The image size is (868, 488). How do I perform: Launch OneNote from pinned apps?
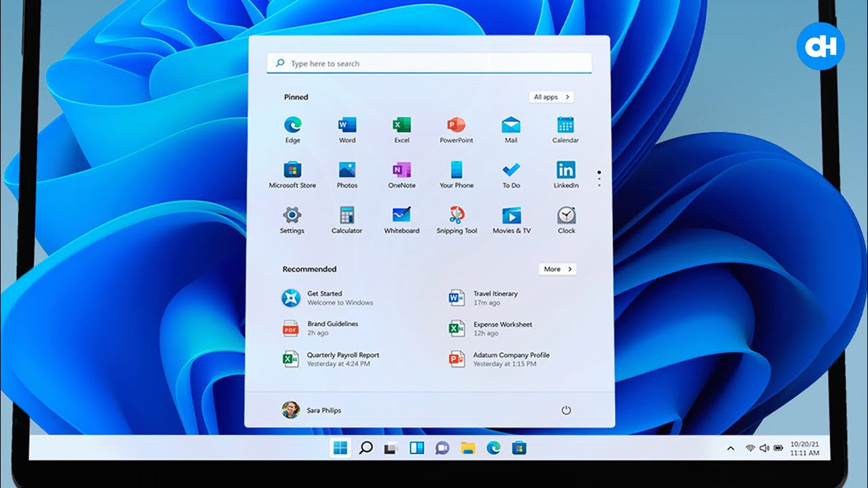(x=401, y=174)
